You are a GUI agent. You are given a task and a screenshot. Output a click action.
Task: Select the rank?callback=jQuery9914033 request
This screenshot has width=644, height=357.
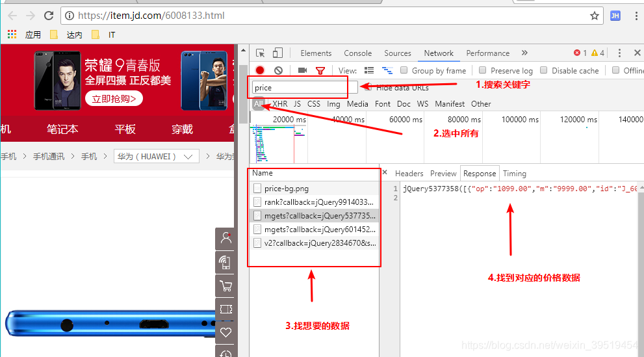(x=314, y=202)
